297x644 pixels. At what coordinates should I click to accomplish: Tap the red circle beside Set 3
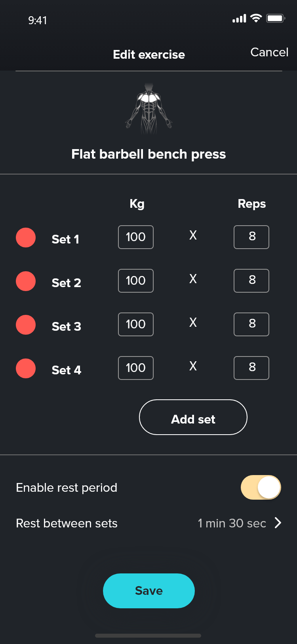point(26,325)
